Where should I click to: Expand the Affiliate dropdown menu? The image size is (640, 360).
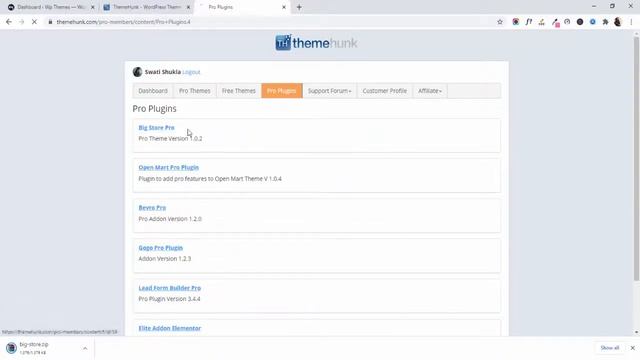[x=430, y=91]
